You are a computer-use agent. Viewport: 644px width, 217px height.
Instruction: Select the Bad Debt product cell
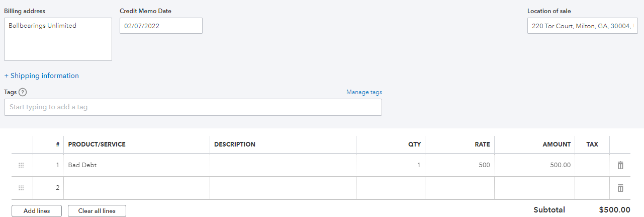137,165
